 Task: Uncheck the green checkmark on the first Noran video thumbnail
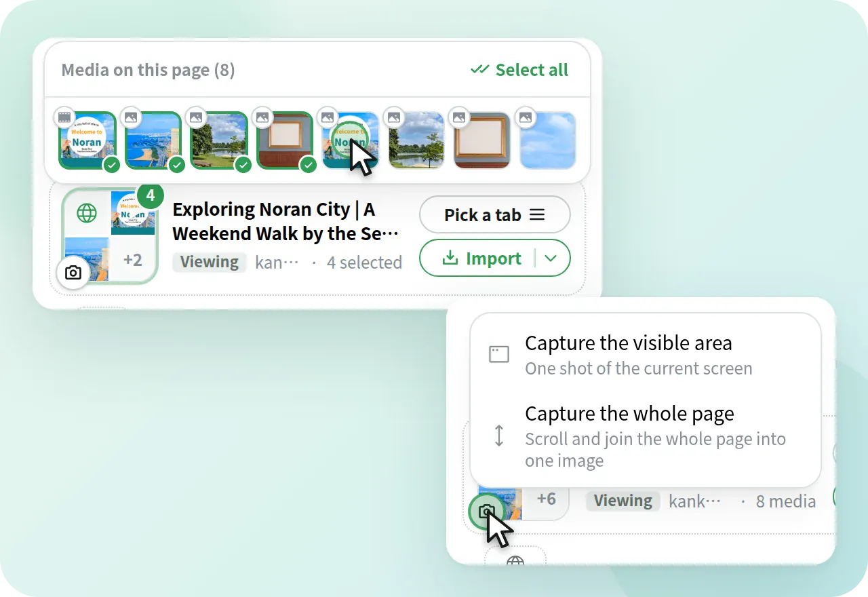click(x=111, y=164)
